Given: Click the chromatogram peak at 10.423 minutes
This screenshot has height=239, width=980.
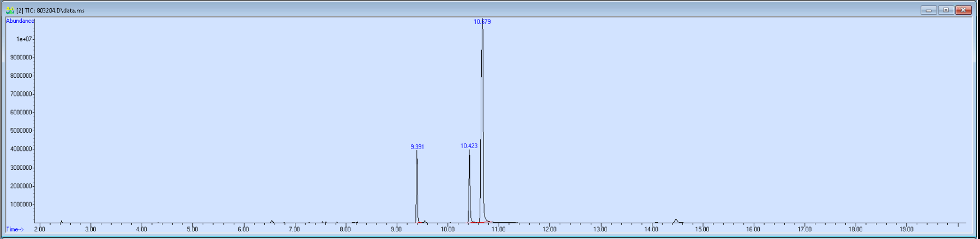Looking at the screenshot, I should tap(469, 187).
